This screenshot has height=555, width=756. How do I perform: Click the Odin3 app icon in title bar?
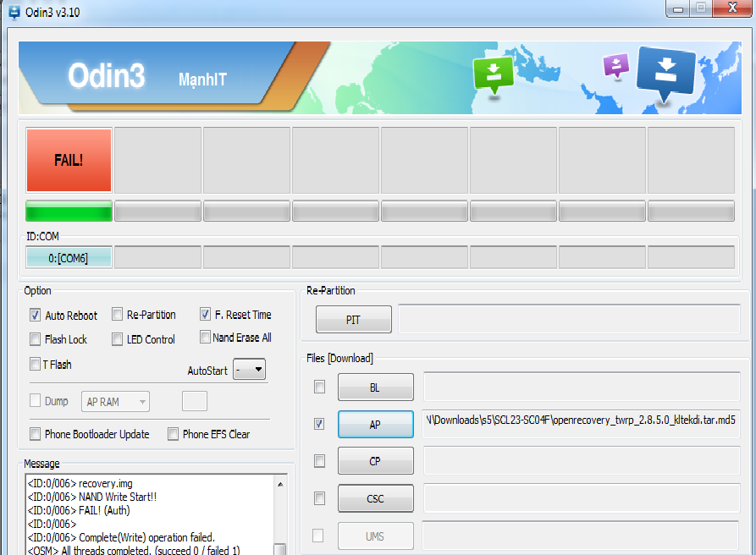14,13
